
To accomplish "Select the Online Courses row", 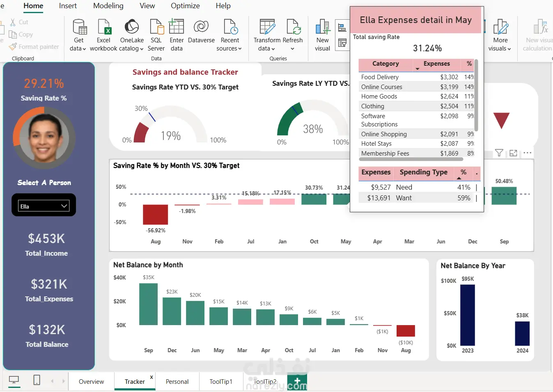I will coord(416,87).
